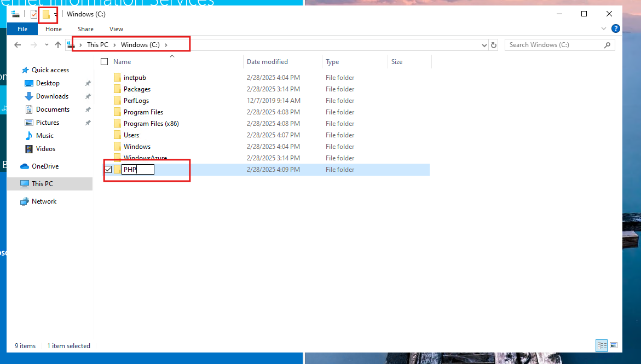Unpin Downloads using its pin icon
The height and width of the screenshot is (364, 641).
(88, 96)
